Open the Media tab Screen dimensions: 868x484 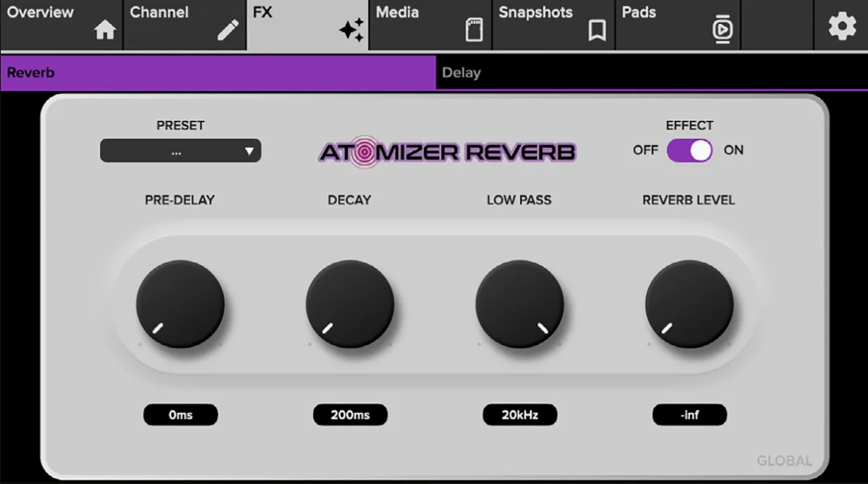(430, 25)
